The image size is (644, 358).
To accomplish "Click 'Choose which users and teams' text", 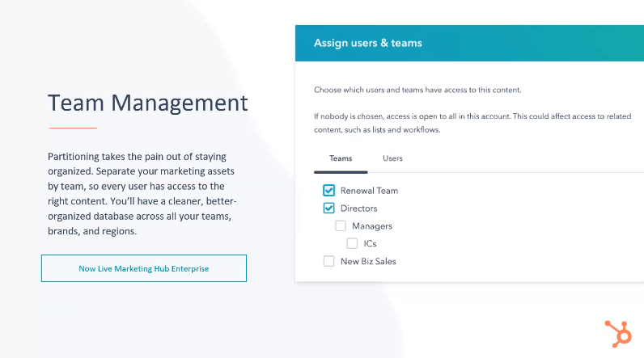I will coord(417,90).
